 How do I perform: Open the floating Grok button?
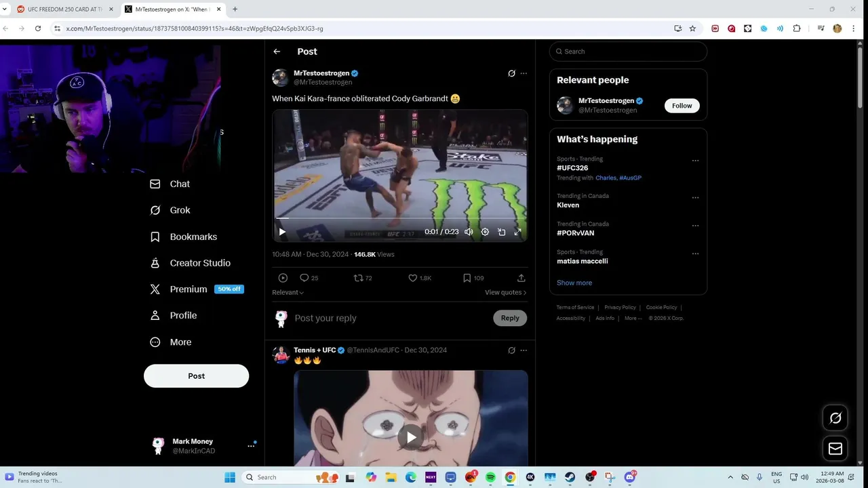point(835,418)
